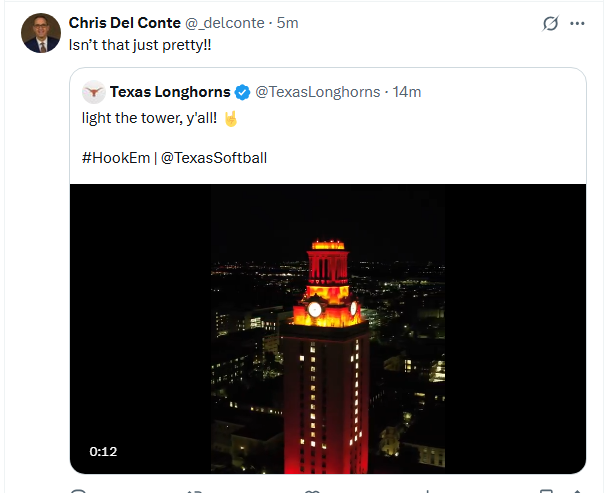Toggle the repost arrows icon

(x=194, y=491)
